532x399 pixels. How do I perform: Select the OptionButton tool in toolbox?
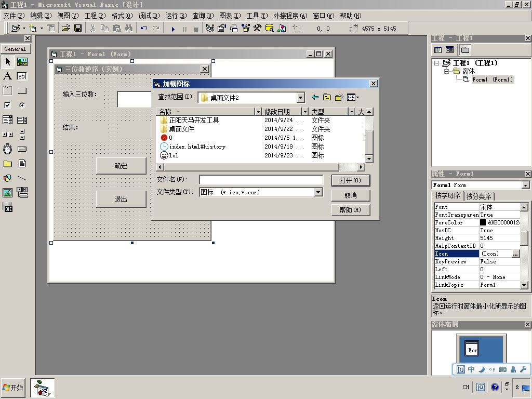(22, 105)
